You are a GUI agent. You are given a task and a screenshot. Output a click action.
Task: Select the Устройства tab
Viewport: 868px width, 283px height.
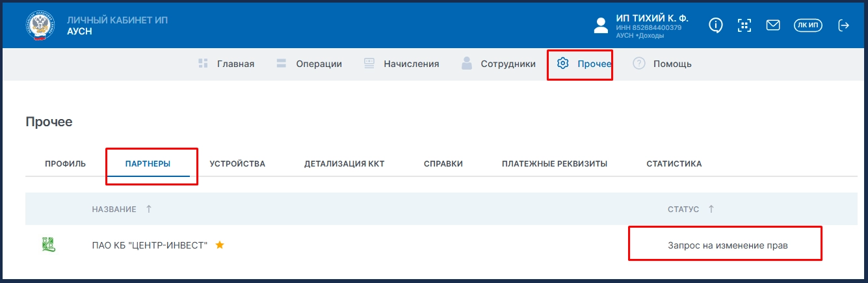pos(237,164)
